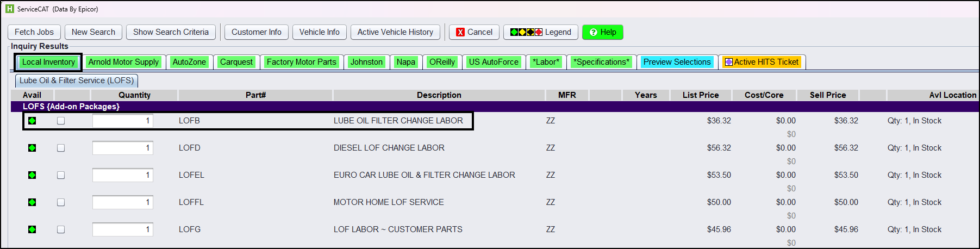Click the green availability icon for LOFFL
980x249 pixels.
(x=32, y=202)
